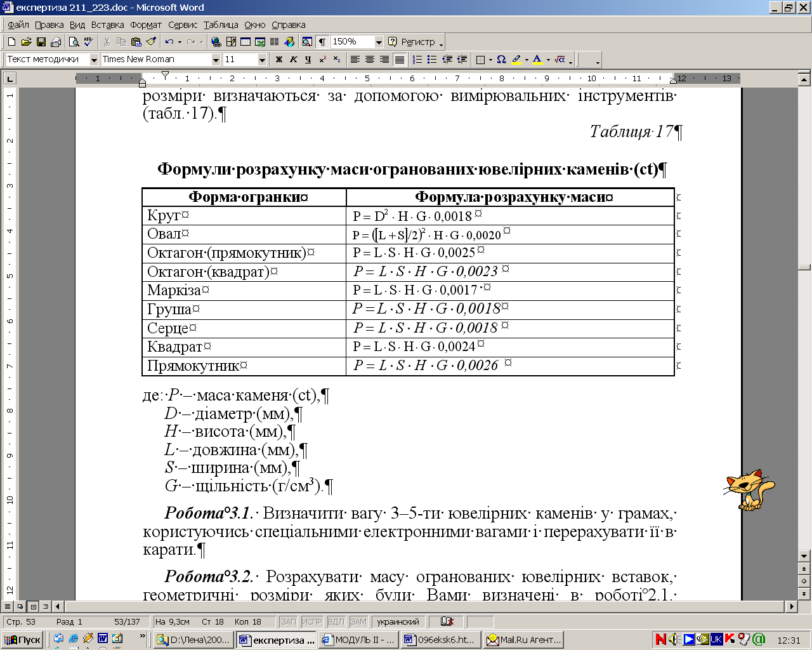Apply the font color (A) button
Image resolution: width=812 pixels, height=650 pixels.
click(537, 59)
